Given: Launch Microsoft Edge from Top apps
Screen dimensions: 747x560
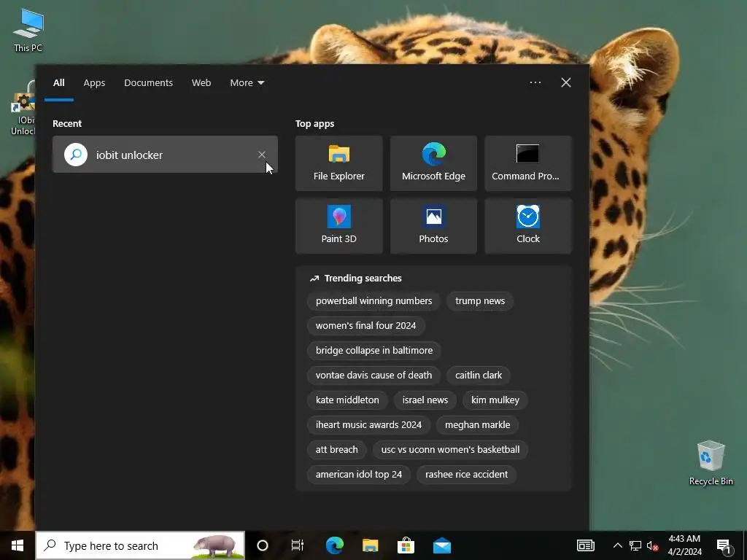Looking at the screenshot, I should click(x=433, y=163).
